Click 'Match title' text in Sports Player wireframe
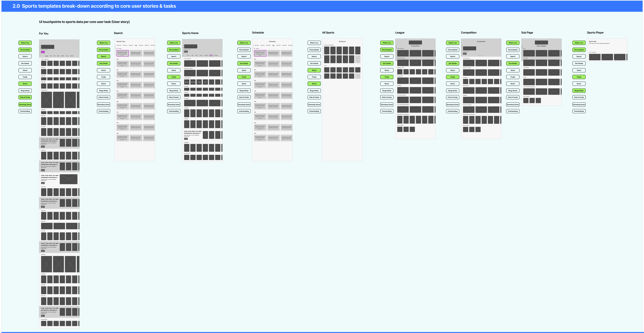644x333 pixels. coord(593,42)
